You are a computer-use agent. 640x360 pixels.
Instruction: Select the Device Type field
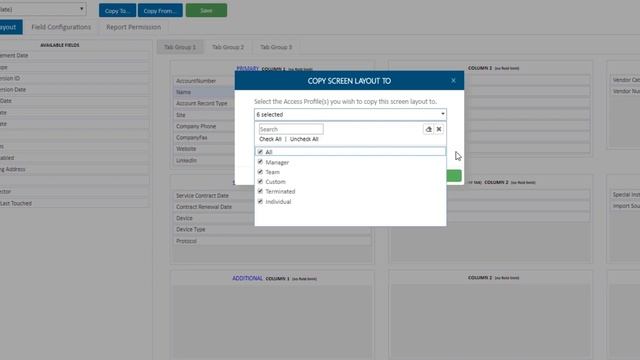[273, 229]
